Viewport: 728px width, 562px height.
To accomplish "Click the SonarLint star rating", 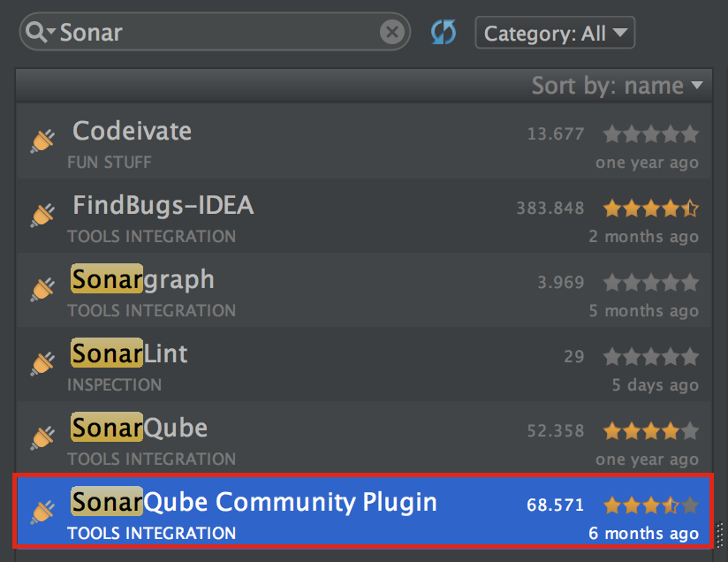I will click(651, 357).
